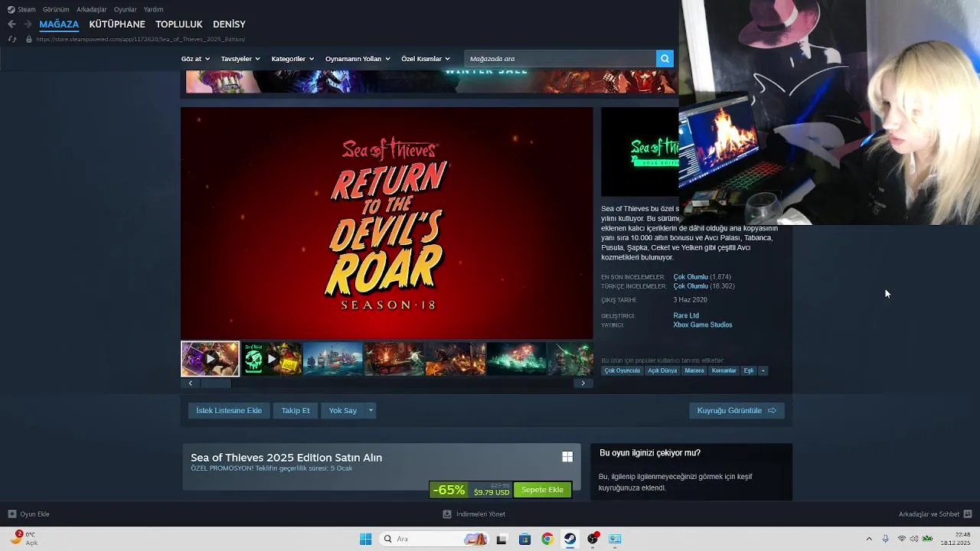Viewport: 980px width, 551px height.
Task: Click the store search magnifier button
Action: pyautogui.click(x=665, y=58)
